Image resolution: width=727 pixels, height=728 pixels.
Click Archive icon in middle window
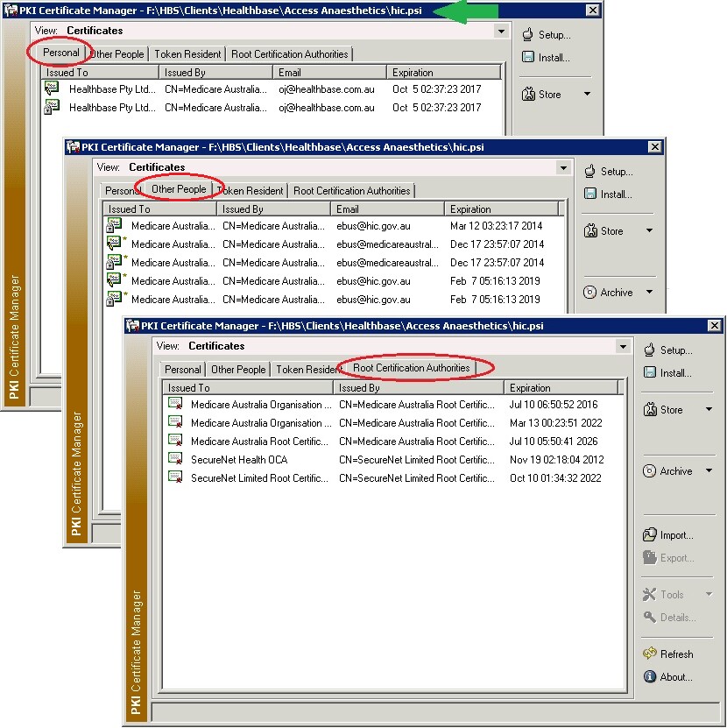point(589,292)
